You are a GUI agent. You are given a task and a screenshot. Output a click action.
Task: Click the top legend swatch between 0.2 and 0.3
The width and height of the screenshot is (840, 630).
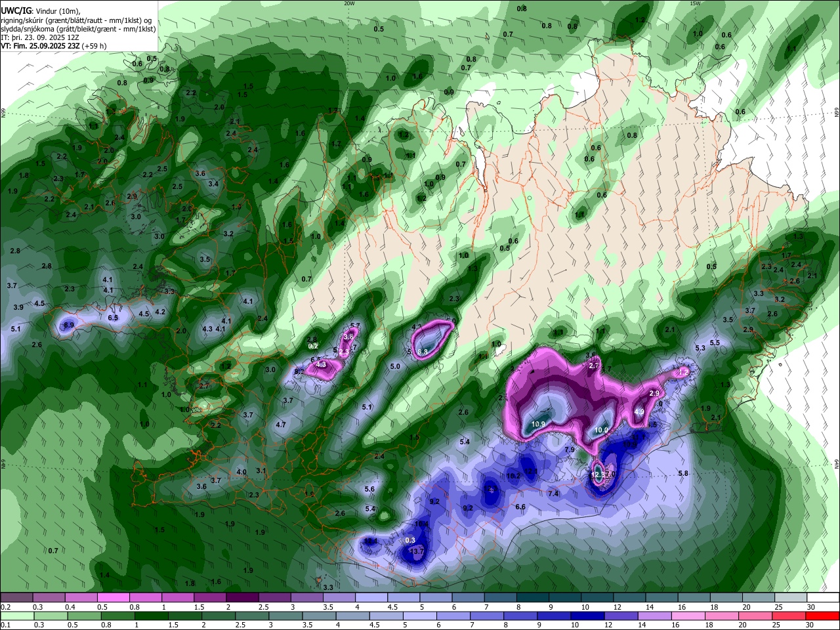tap(16, 597)
